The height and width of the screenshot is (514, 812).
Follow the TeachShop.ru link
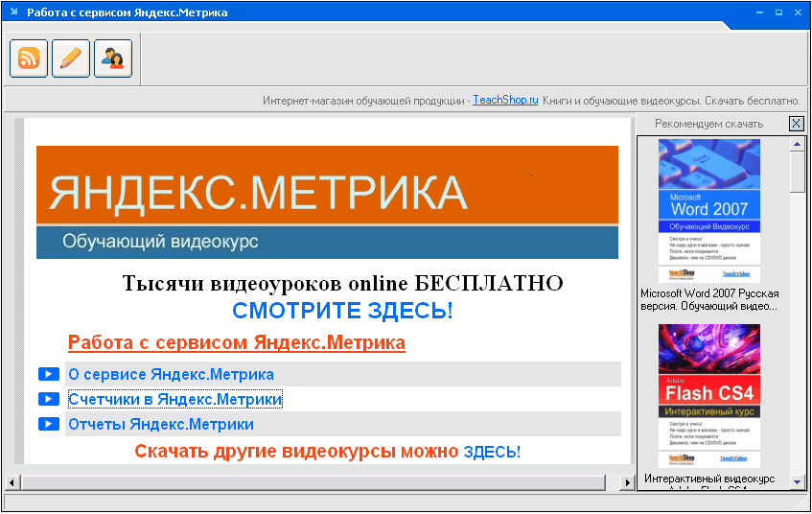[505, 101]
